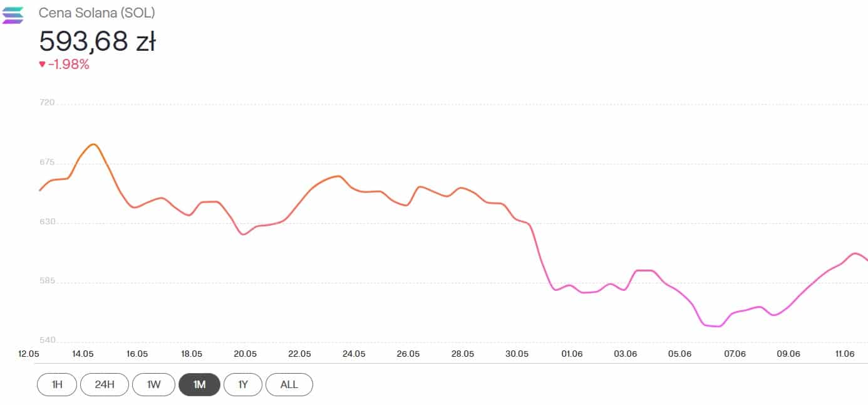Viewport: 868px width, 405px height.
Task: Click the active 1M range button
Action: click(199, 384)
